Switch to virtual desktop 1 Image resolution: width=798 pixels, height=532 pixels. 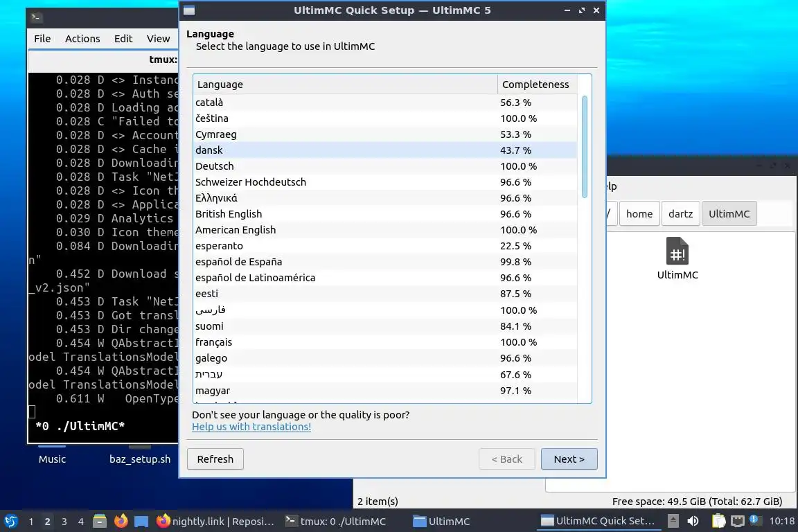[31, 522]
